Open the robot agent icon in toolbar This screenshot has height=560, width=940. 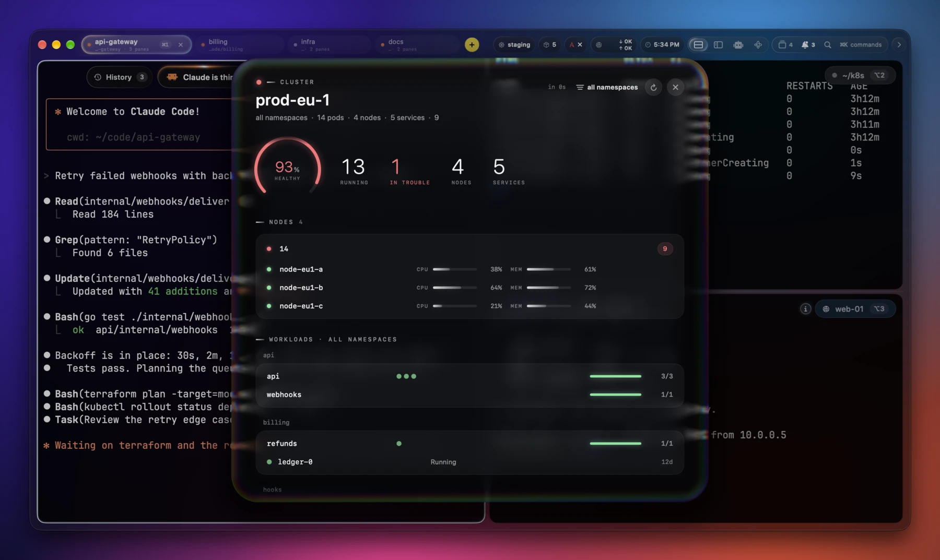coord(738,45)
